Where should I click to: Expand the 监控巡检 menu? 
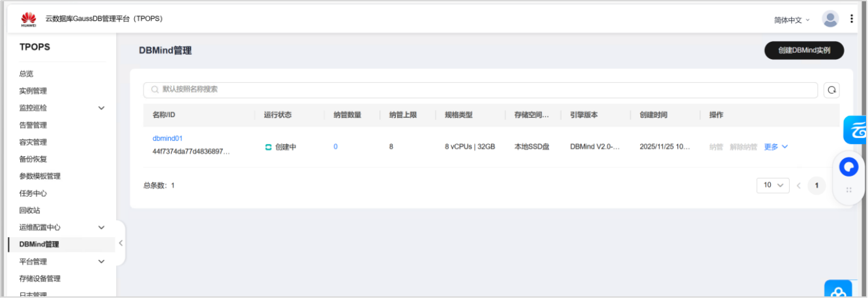101,108
